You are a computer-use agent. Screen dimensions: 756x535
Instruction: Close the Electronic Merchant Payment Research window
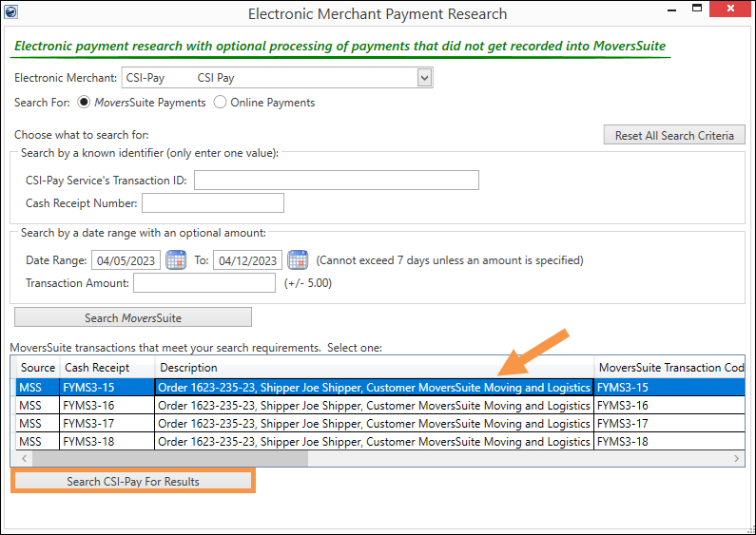[731, 9]
